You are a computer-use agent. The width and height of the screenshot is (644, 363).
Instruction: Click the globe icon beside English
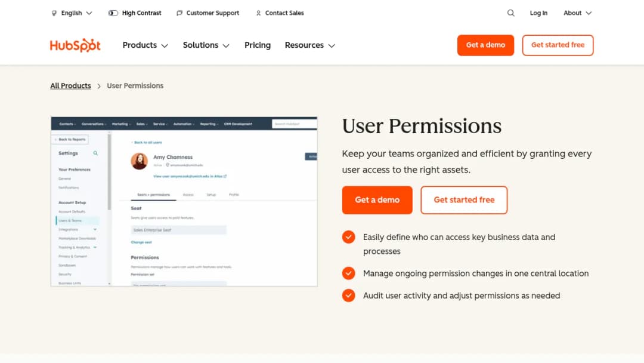coord(54,13)
